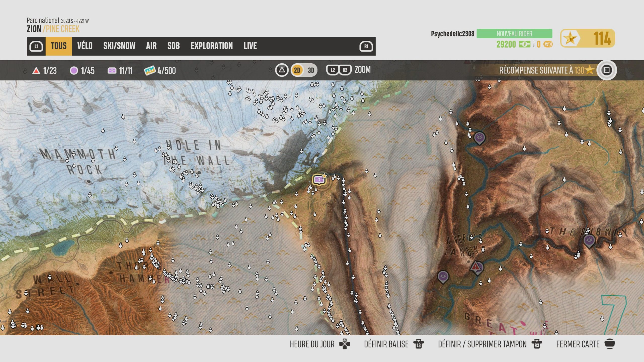Image resolution: width=644 pixels, height=362 pixels.
Task: Select the purple eye marker southwest of Angel's Landing
Action: 443,277
